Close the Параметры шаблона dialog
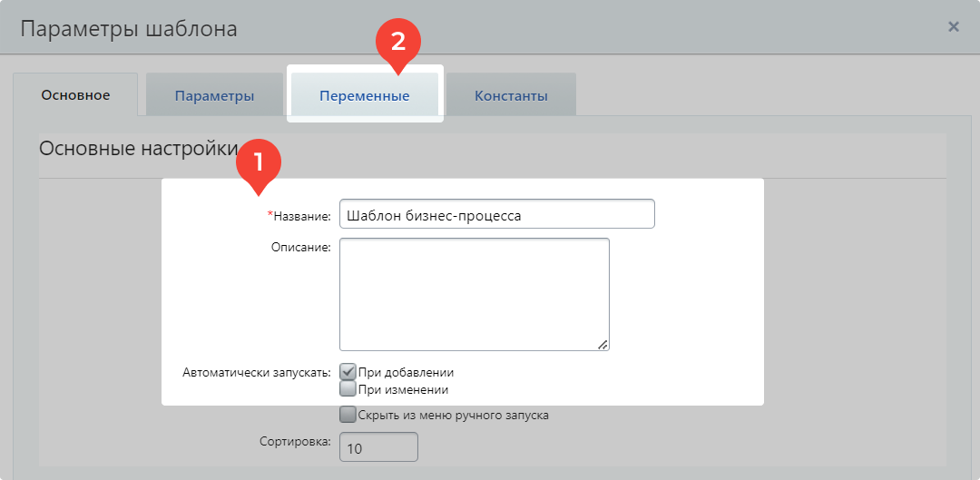 coord(954,27)
